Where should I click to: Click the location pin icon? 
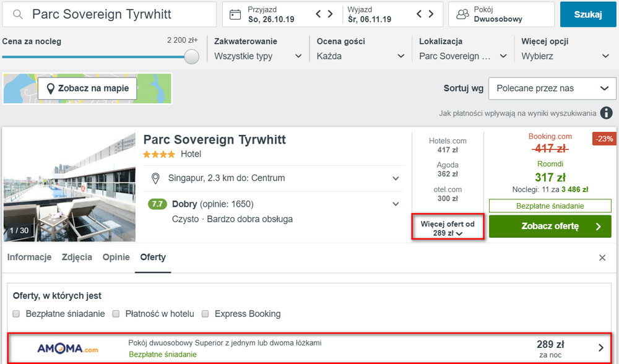[155, 178]
